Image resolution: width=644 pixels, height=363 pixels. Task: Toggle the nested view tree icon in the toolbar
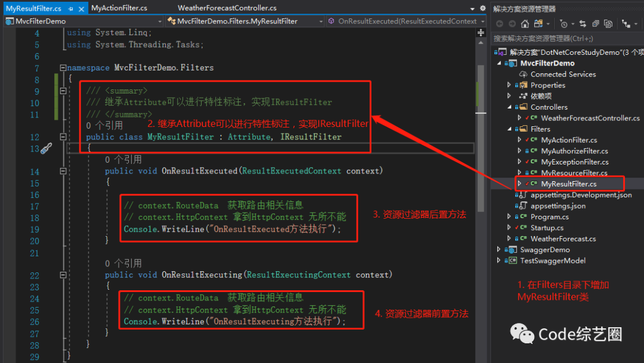(626, 24)
